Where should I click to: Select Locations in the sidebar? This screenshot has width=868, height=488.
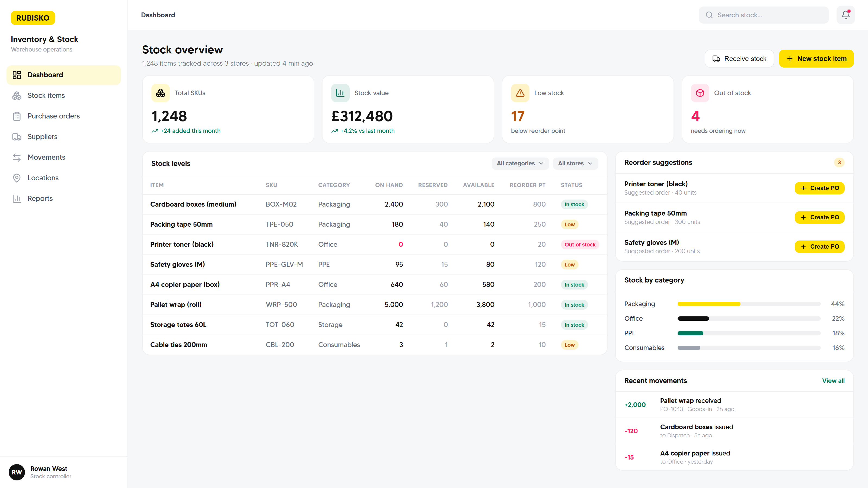64,178
